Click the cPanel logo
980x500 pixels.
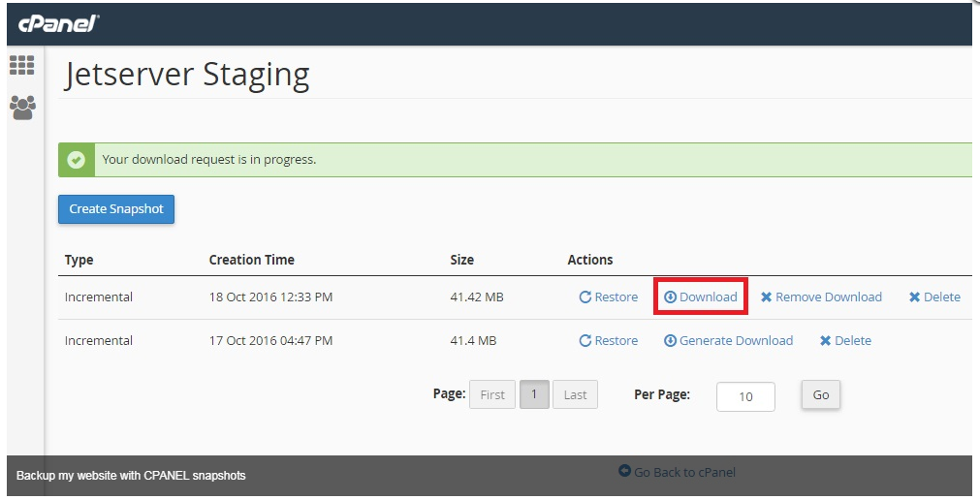tap(58, 24)
